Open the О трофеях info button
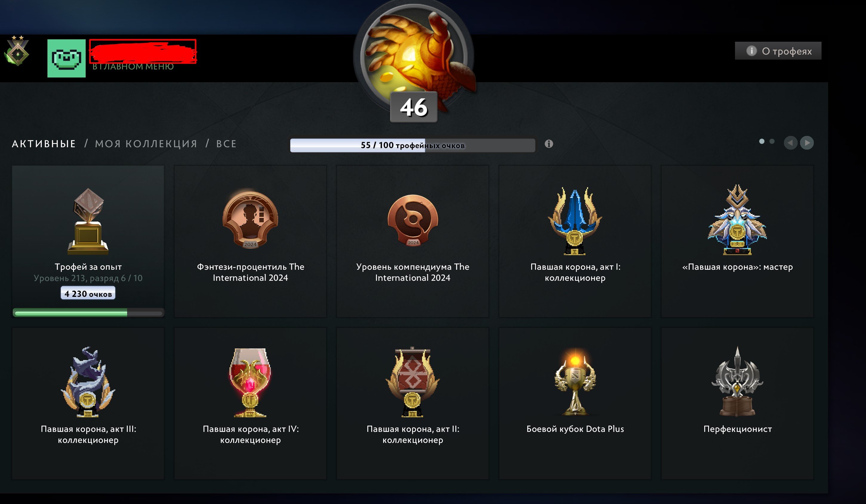The image size is (866, 504). point(778,51)
